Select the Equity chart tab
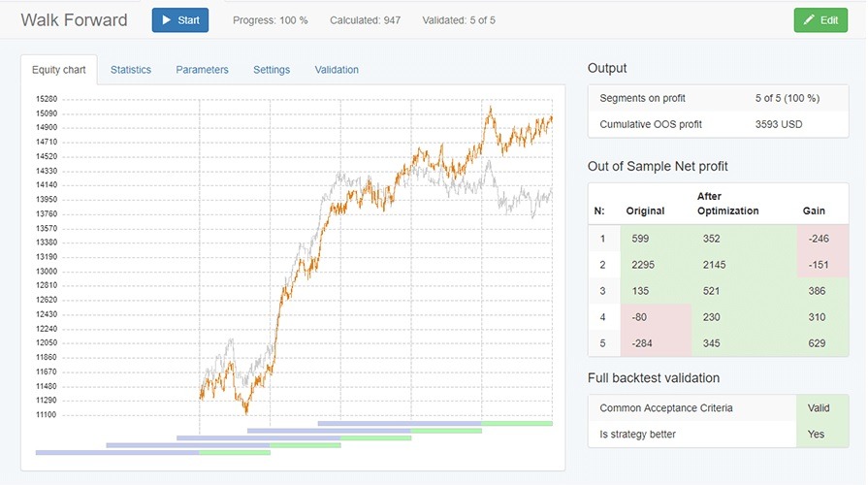Screen dimensions: 868x485 (59, 70)
